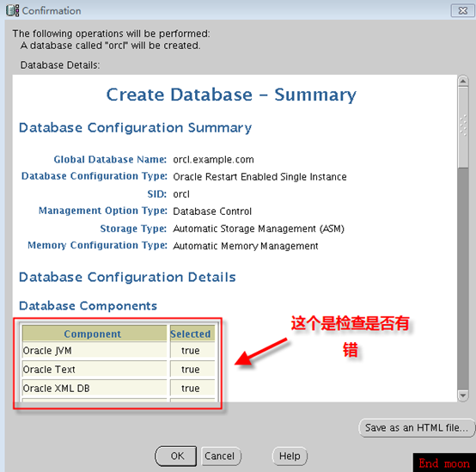
Task: Click the Global Database Name value
Action: click(x=213, y=159)
